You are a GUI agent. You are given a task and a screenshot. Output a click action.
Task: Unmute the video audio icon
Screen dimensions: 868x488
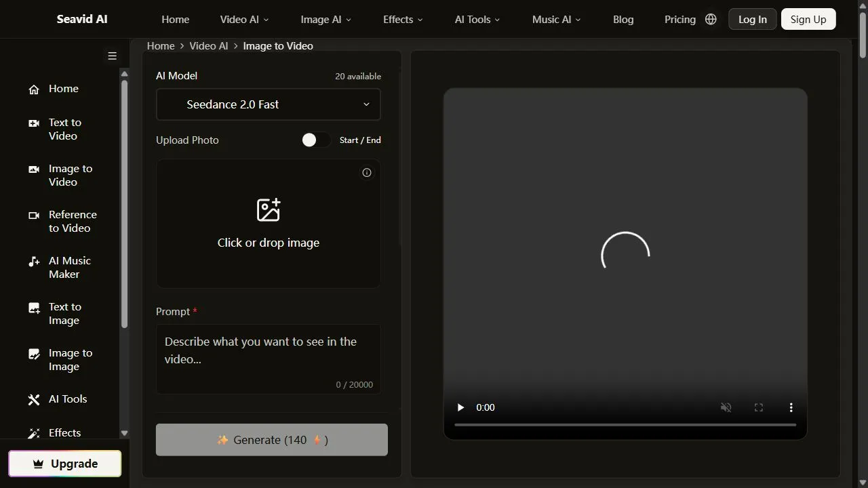pyautogui.click(x=726, y=407)
